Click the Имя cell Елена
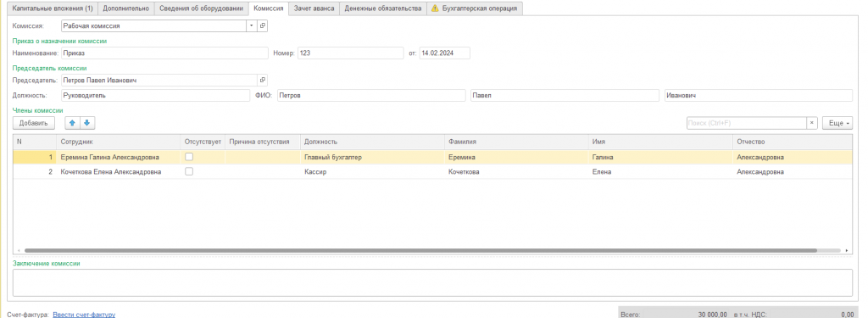868x318 pixels. 660,172
